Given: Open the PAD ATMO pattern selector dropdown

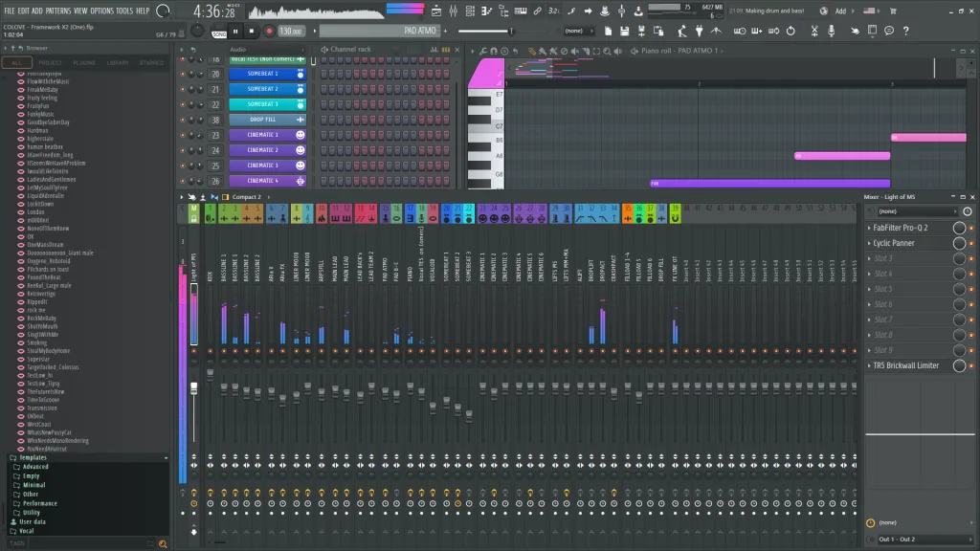Looking at the screenshot, I should [379, 31].
